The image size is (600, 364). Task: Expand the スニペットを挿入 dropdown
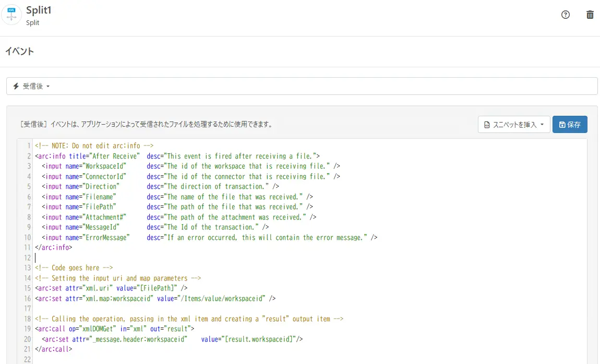tap(513, 125)
